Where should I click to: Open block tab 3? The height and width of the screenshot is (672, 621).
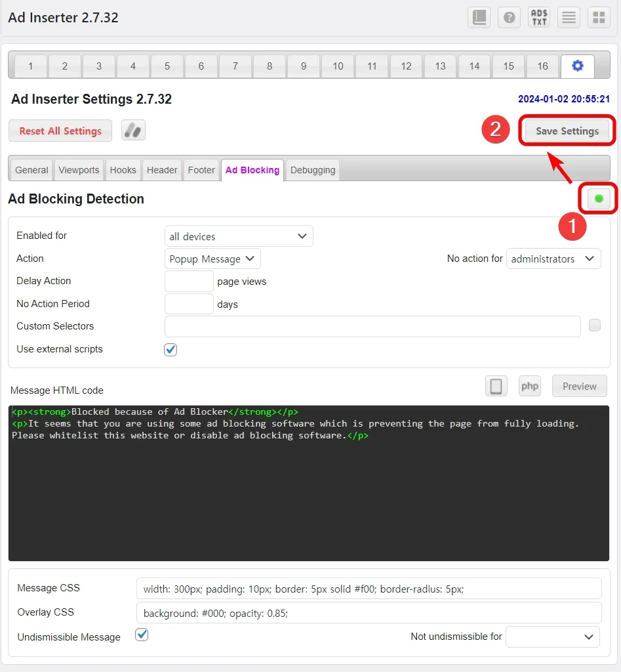[99, 66]
